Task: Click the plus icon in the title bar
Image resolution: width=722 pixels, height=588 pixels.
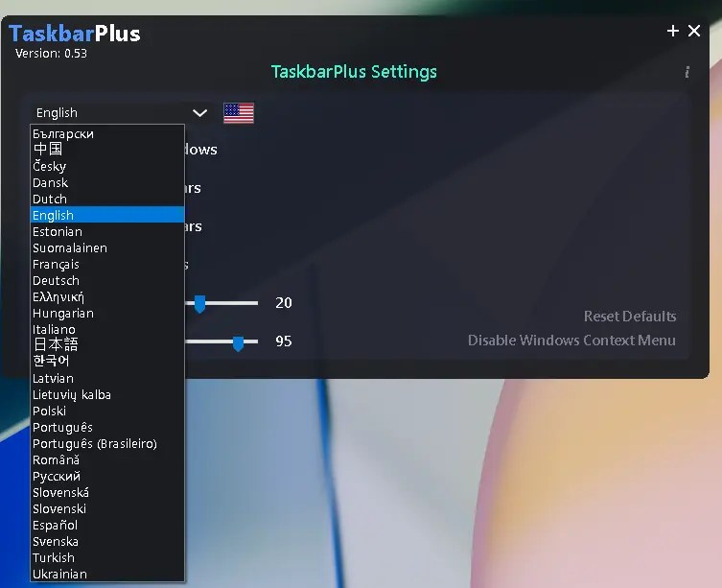Action: coord(673,31)
